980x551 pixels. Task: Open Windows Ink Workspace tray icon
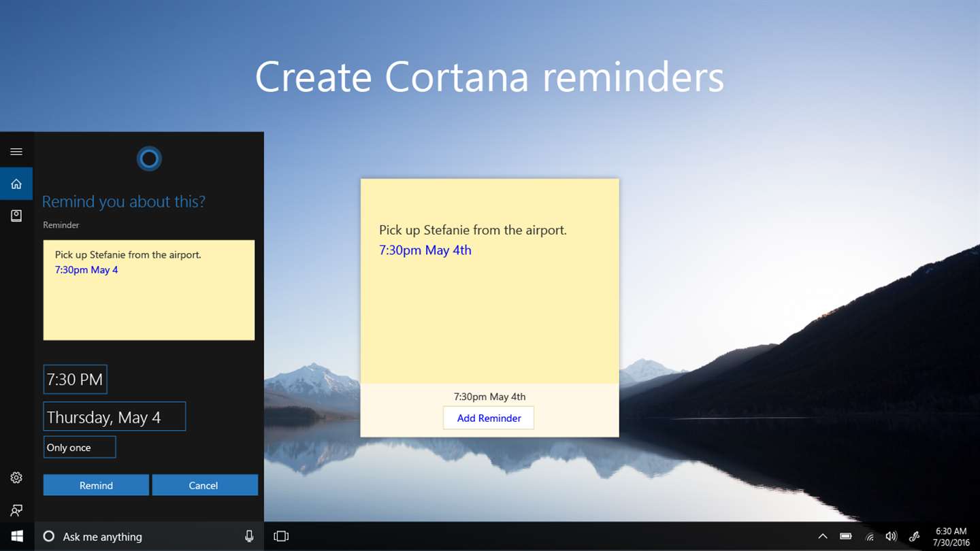point(915,536)
